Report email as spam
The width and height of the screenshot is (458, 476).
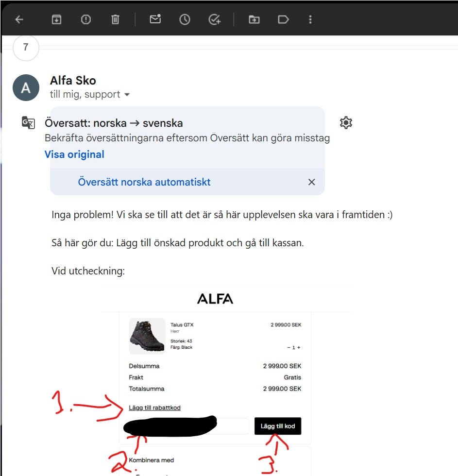[86, 20]
